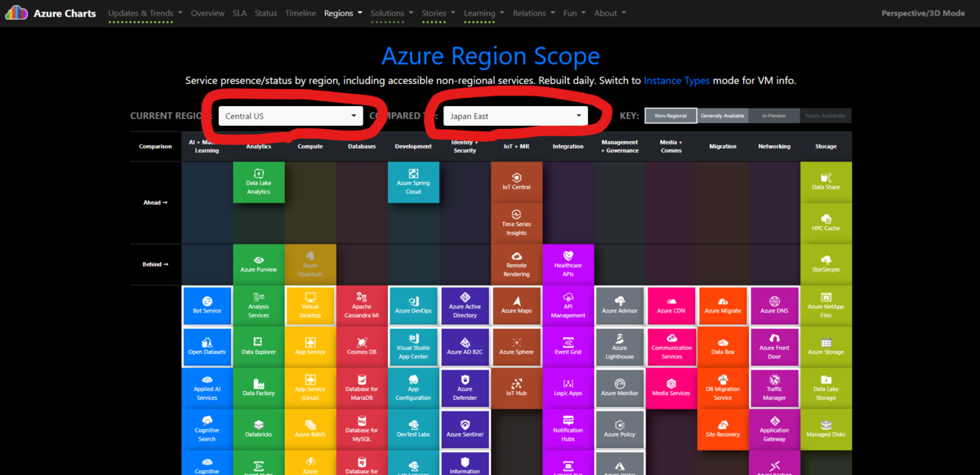
Task: Click the Future Availability key swatch
Action: pos(826,116)
